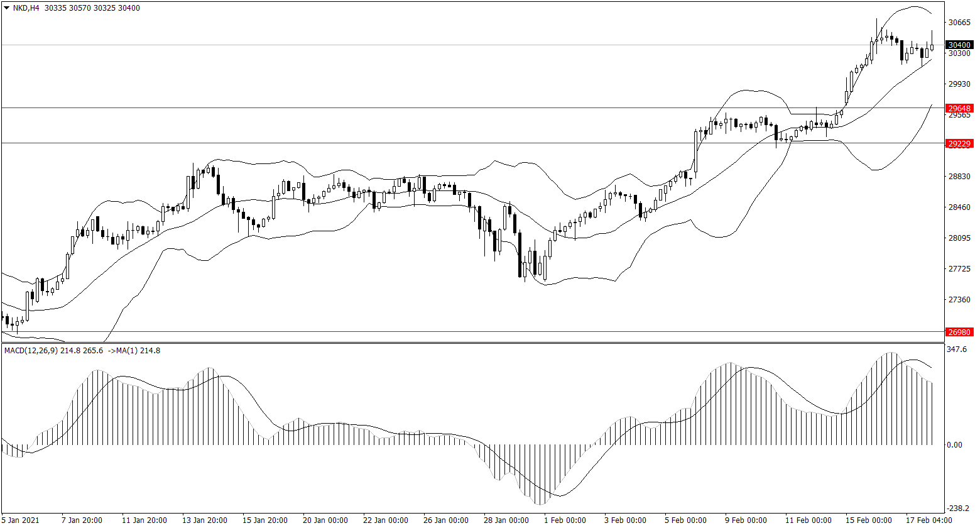Select the red 26980 price level label
The width and height of the screenshot is (980, 528).
point(959,332)
